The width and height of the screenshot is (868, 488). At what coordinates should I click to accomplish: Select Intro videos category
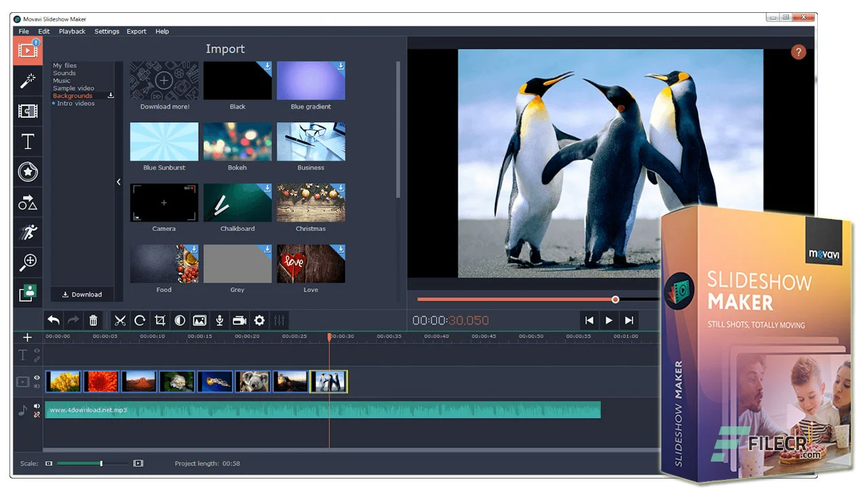[x=76, y=103]
